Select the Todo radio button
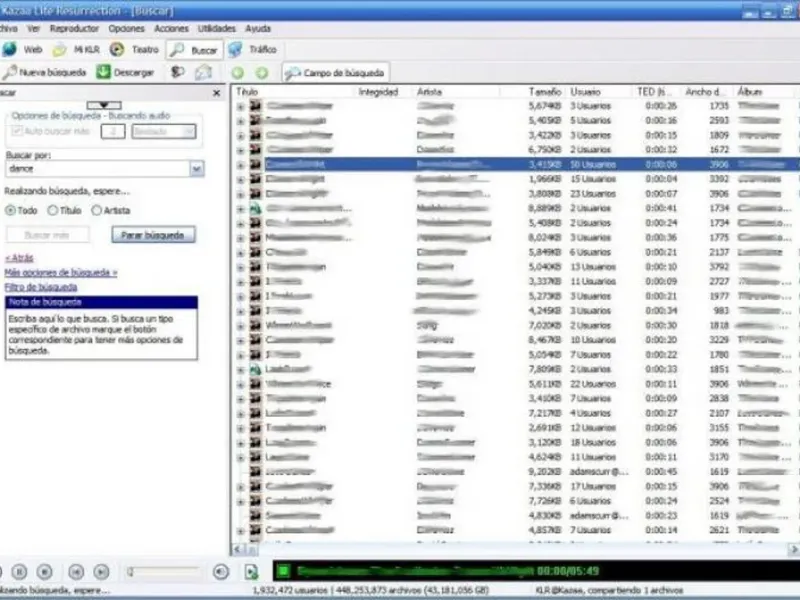 point(10,210)
